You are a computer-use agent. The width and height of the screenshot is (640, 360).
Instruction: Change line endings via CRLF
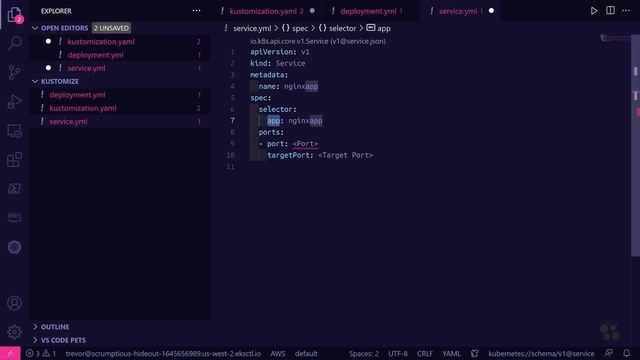pyautogui.click(x=424, y=353)
